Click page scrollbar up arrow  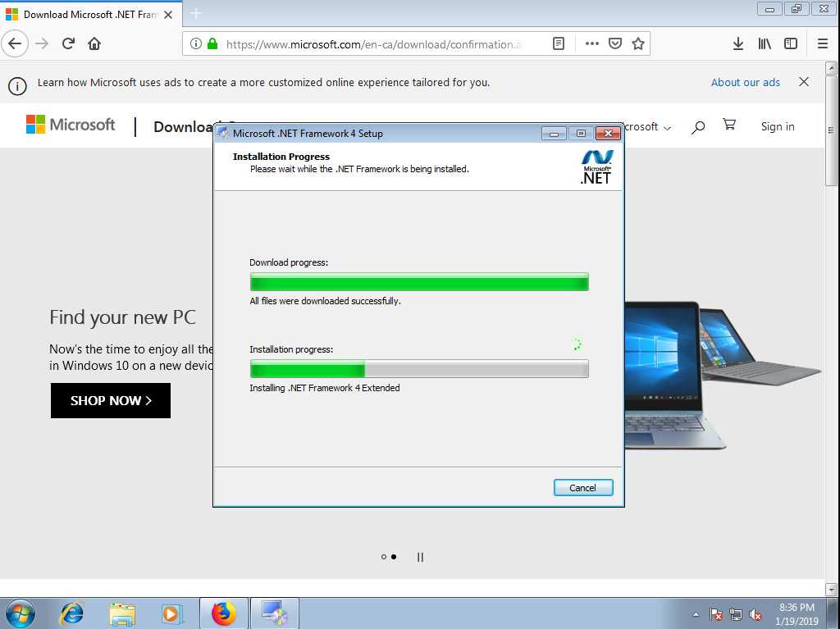pyautogui.click(x=832, y=68)
